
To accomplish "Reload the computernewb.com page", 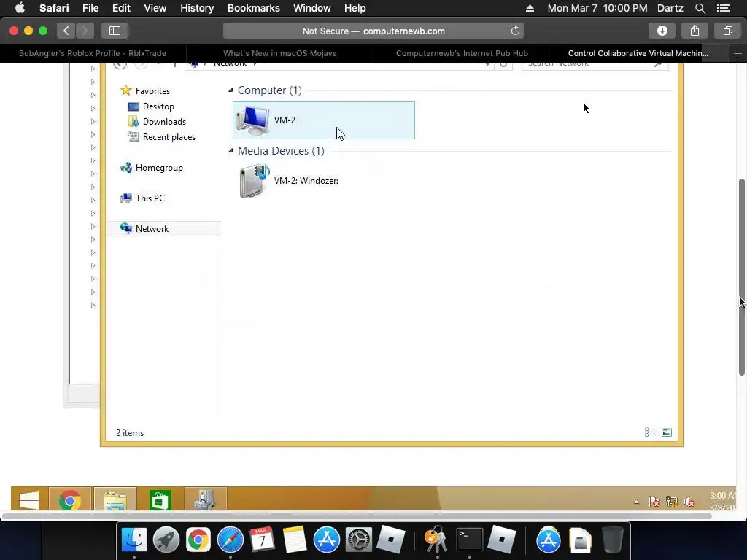I will (515, 31).
